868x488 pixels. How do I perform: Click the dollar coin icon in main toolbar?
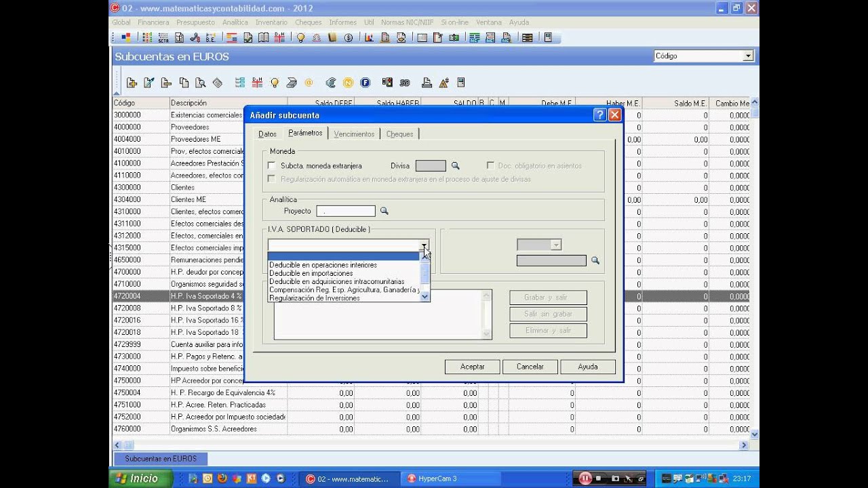pos(349,38)
